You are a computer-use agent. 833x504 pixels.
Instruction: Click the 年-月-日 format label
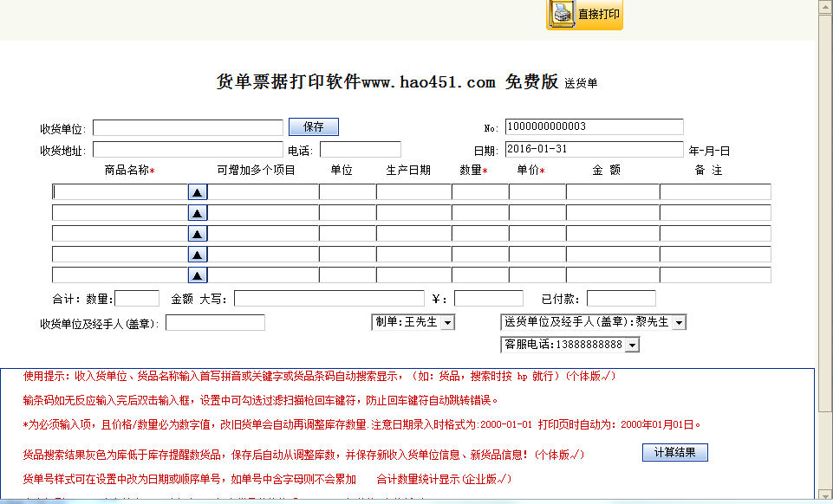click(709, 152)
